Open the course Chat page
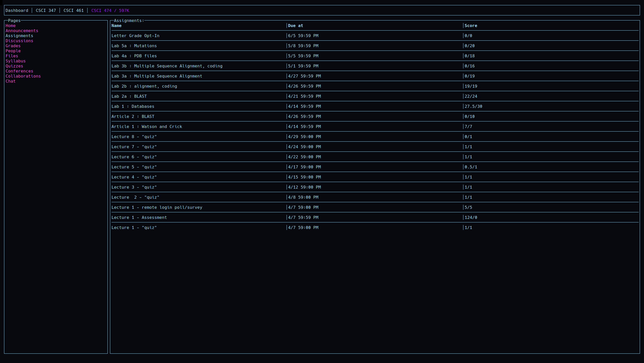The width and height of the screenshot is (644, 363). pos(10,81)
